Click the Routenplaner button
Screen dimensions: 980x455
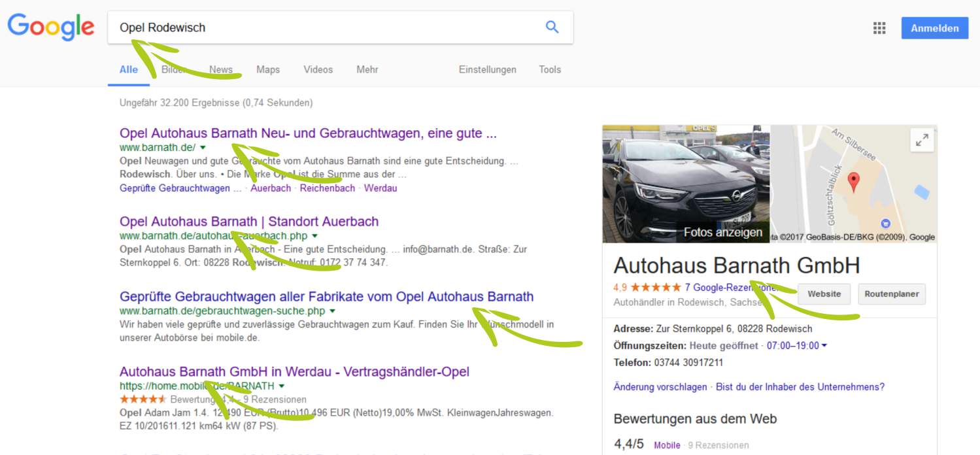point(892,294)
